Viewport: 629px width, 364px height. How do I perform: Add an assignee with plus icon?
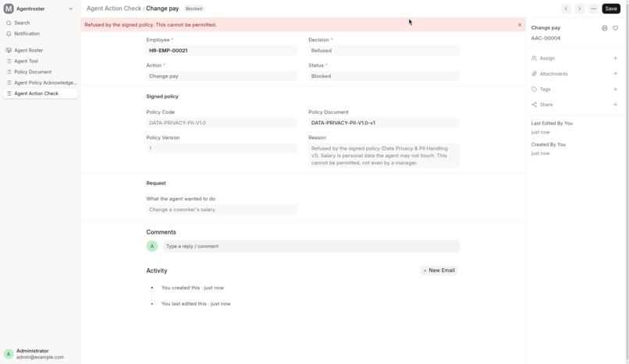tap(616, 58)
